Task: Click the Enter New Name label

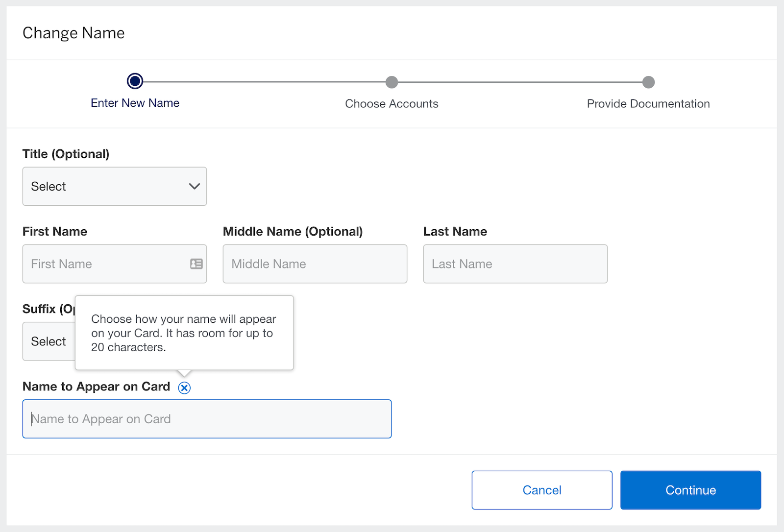Action: (x=135, y=103)
